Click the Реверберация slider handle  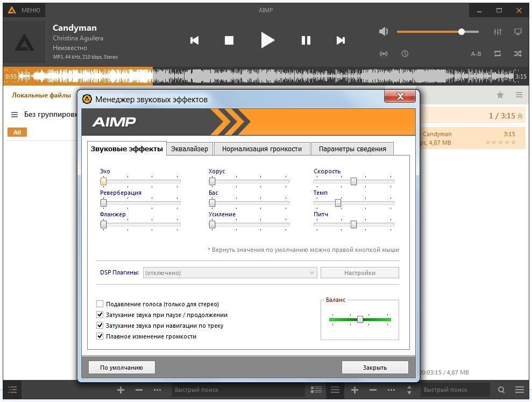[x=103, y=203]
